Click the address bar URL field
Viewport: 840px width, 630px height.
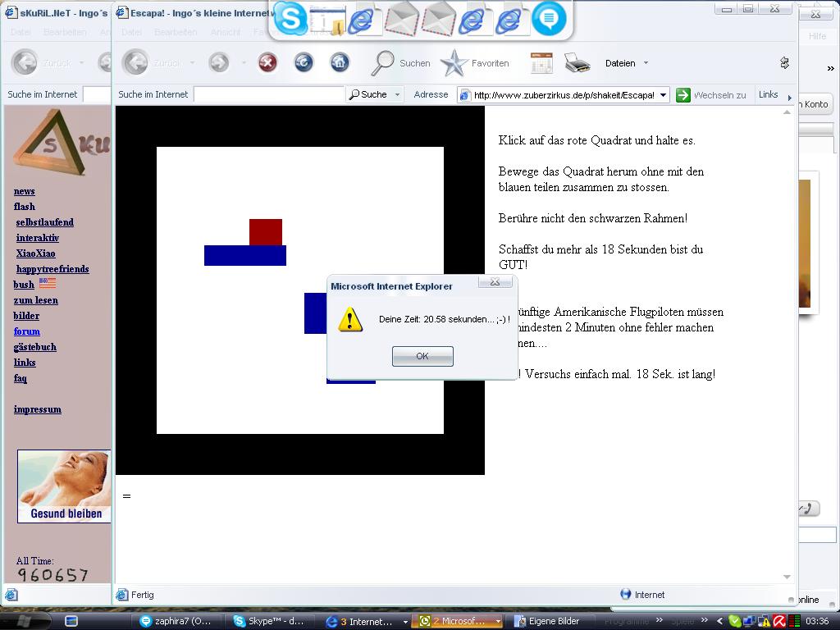click(563, 95)
